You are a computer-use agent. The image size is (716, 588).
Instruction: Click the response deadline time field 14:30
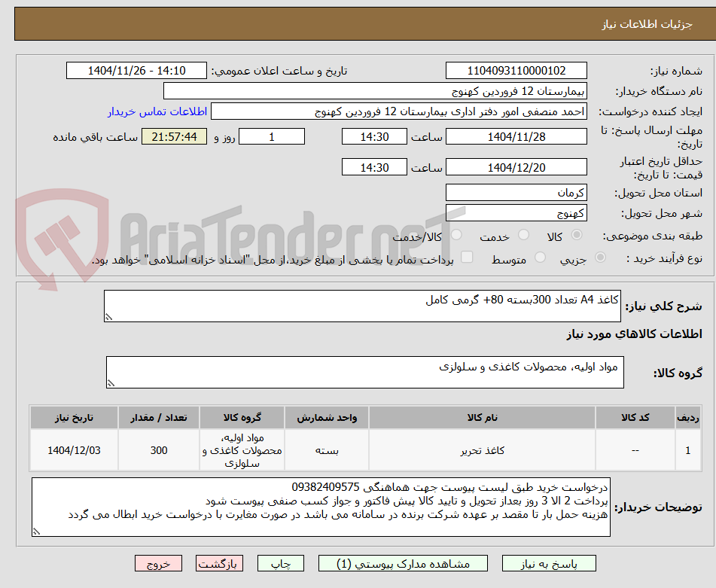(374, 136)
